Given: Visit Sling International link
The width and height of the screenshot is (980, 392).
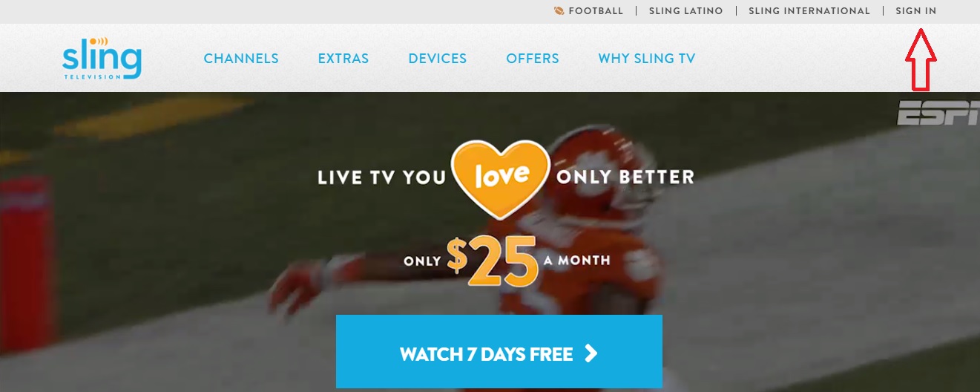Looking at the screenshot, I should point(809,11).
